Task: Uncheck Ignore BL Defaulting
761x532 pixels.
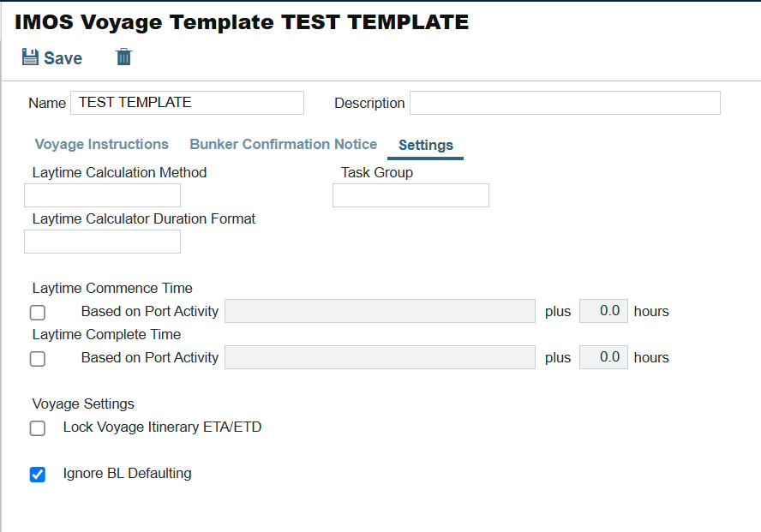Action: pyautogui.click(x=38, y=475)
